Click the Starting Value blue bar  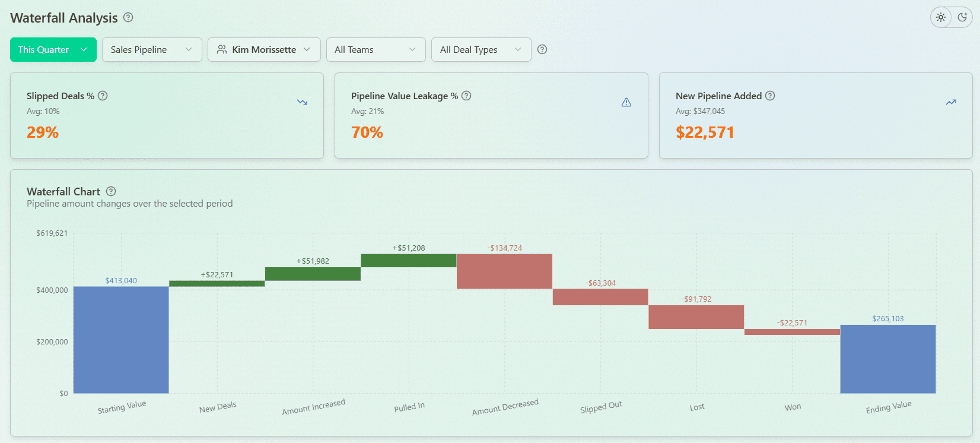tap(121, 340)
